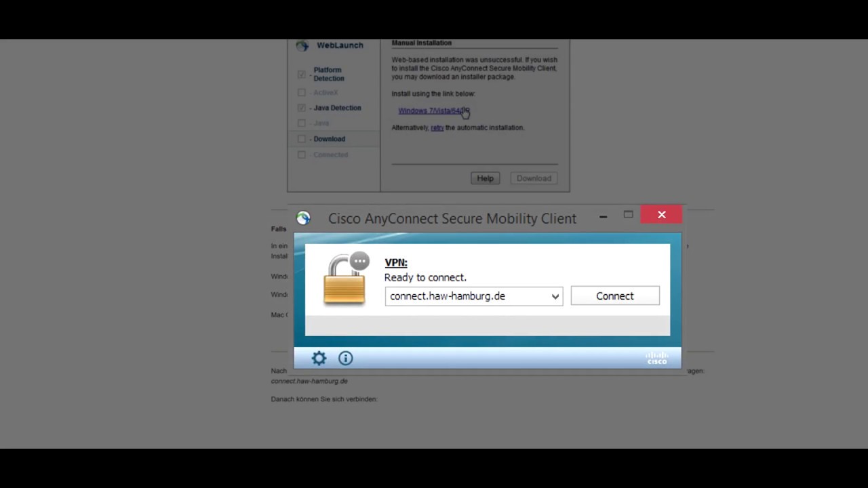Viewport: 868px width, 488px height.
Task: Click the retry link for automatic installation
Action: tap(437, 127)
